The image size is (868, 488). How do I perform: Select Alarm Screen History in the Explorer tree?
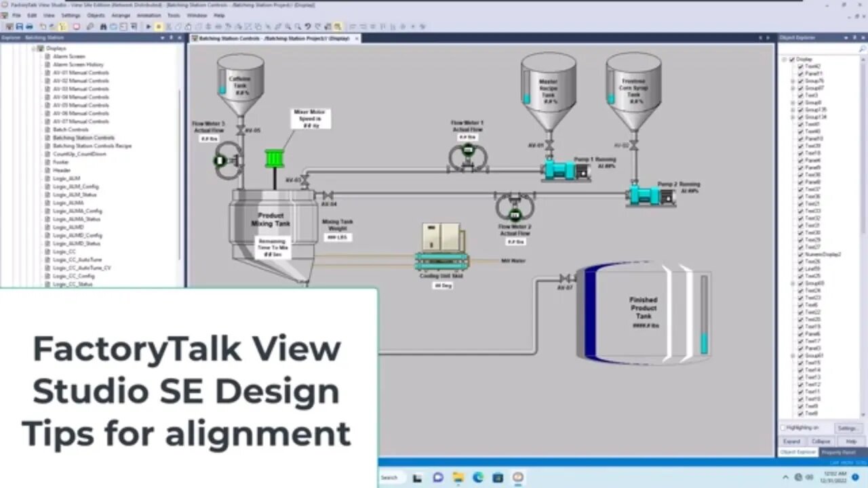pos(78,64)
